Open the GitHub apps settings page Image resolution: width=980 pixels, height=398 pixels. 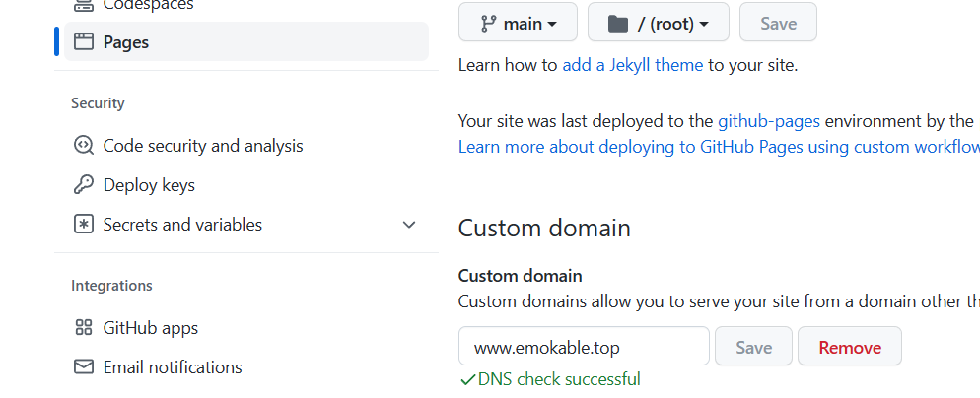[x=151, y=328]
